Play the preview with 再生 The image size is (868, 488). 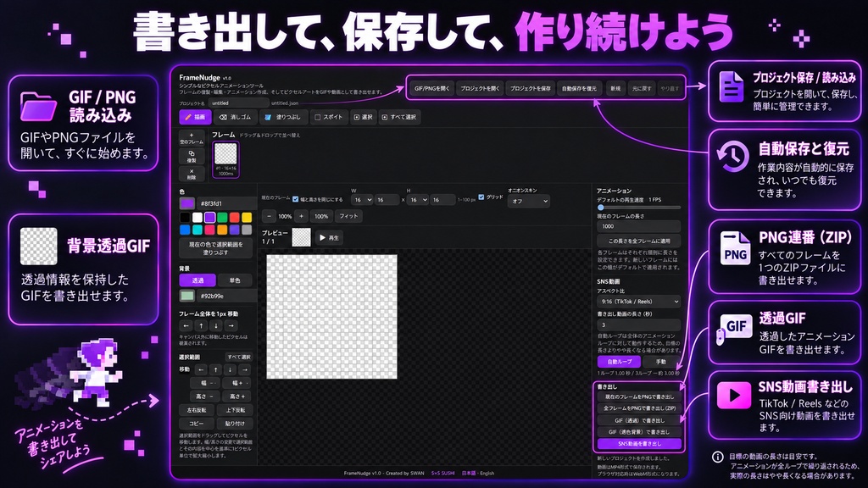pos(330,238)
